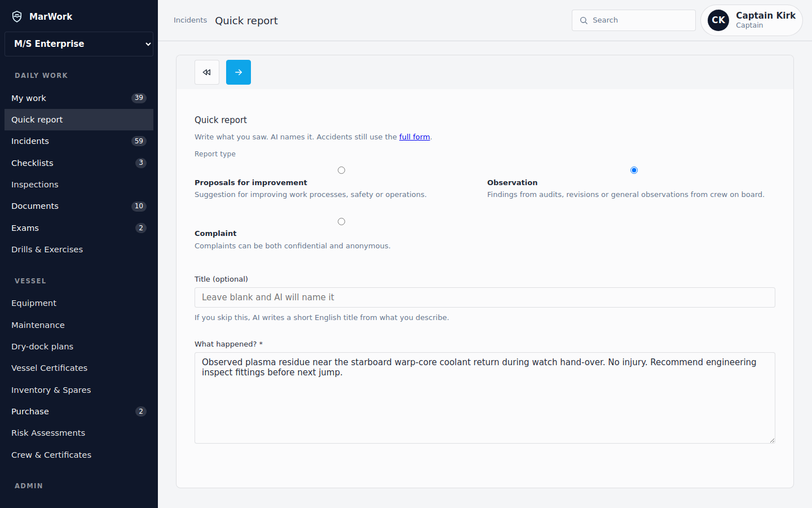This screenshot has width=812, height=508.
Task: Open Inventory & Spares in the sidebar
Action: [79, 390]
